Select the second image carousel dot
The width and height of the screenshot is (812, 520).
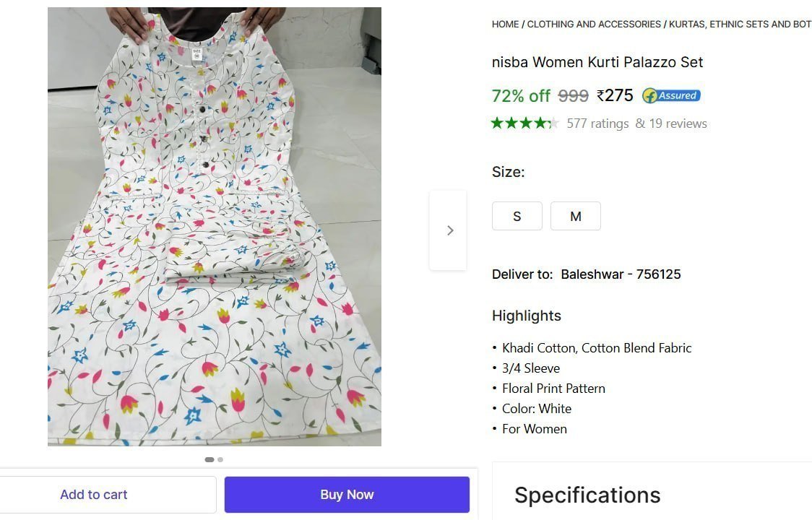tap(220, 459)
